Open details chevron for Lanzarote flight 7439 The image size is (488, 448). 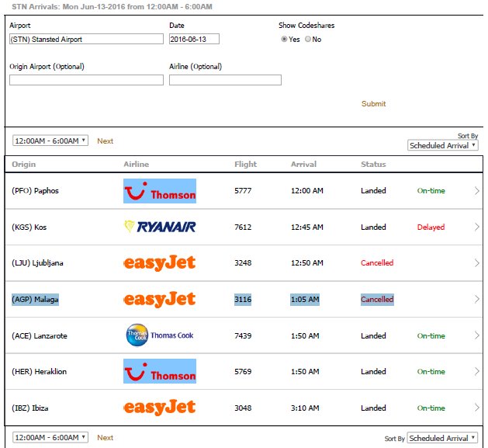(477, 335)
